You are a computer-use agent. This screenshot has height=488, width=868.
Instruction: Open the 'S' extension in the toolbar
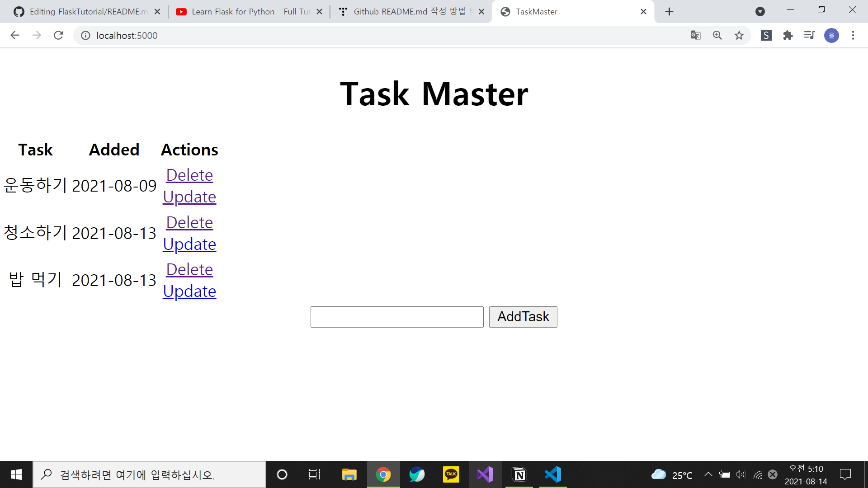[766, 35]
